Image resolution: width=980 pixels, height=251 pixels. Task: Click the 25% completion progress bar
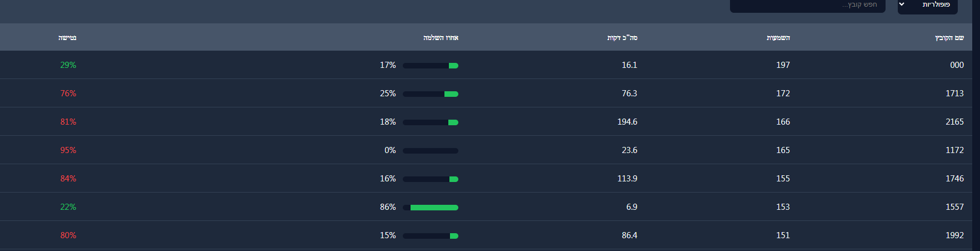point(431,94)
